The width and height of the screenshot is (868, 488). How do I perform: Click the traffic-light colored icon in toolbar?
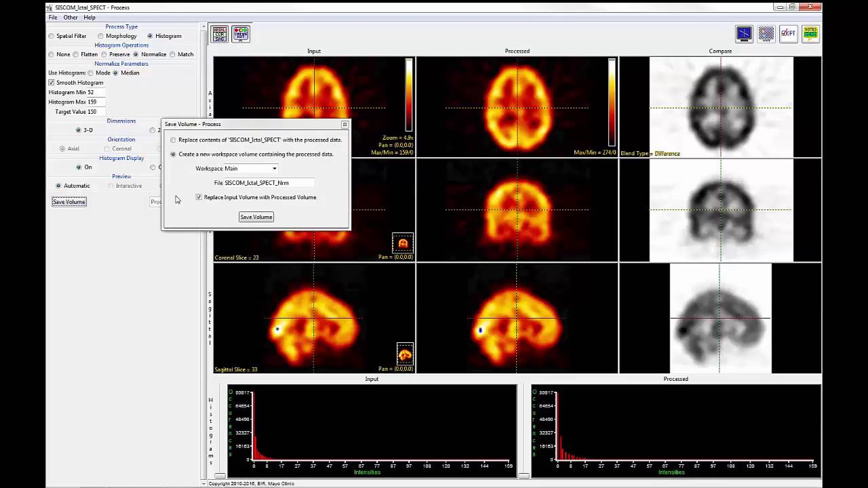coord(241,34)
